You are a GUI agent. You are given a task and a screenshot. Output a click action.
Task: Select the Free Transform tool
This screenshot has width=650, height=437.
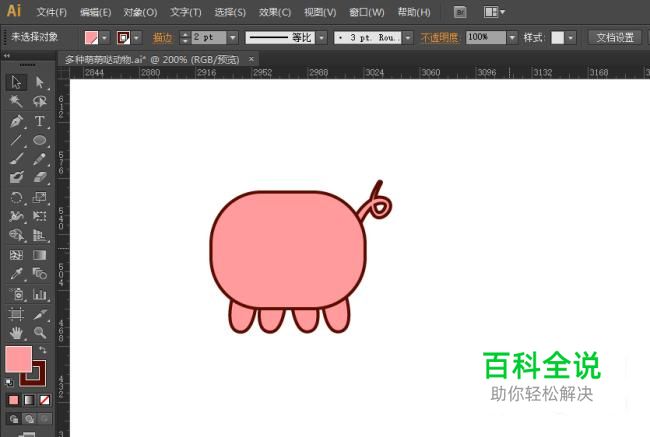click(x=40, y=216)
